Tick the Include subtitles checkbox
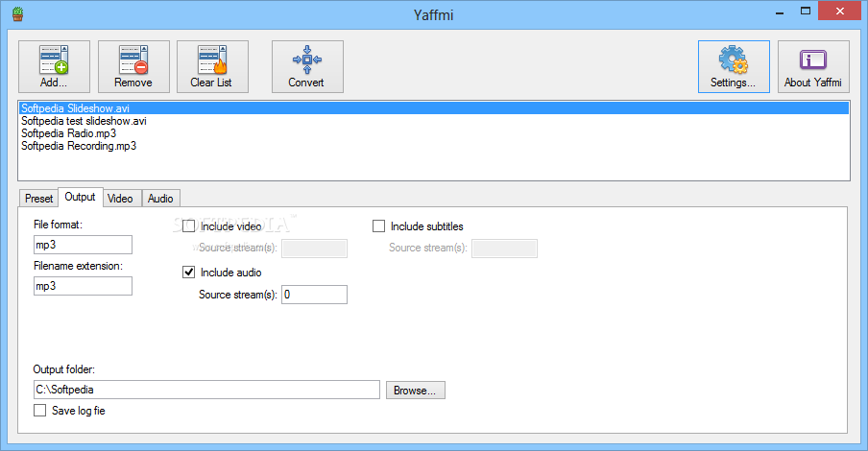Viewport: 868px width, 451px height. point(379,226)
